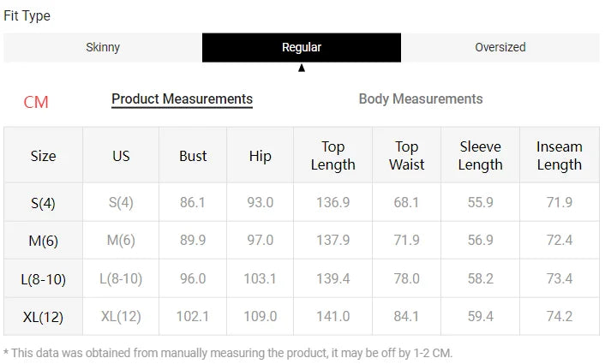
Task: Click the Fit Type heading
Action: [x=27, y=15]
